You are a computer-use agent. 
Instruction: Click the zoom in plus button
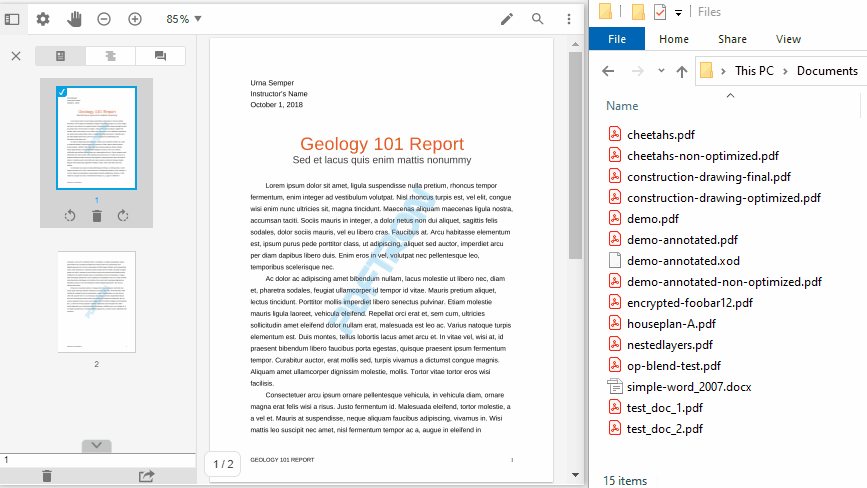pyautogui.click(x=135, y=19)
